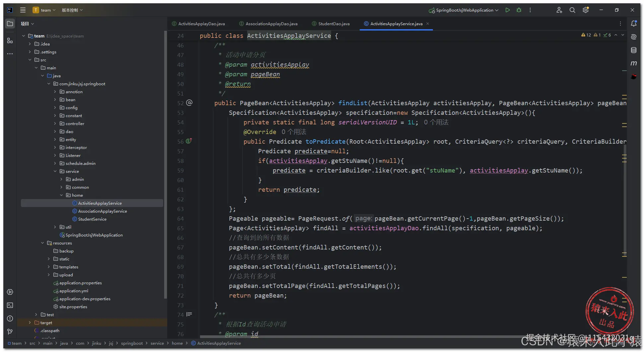Screen dimensions: 644x352
Task: Click the 6 typos indicator
Action: pos(607,35)
